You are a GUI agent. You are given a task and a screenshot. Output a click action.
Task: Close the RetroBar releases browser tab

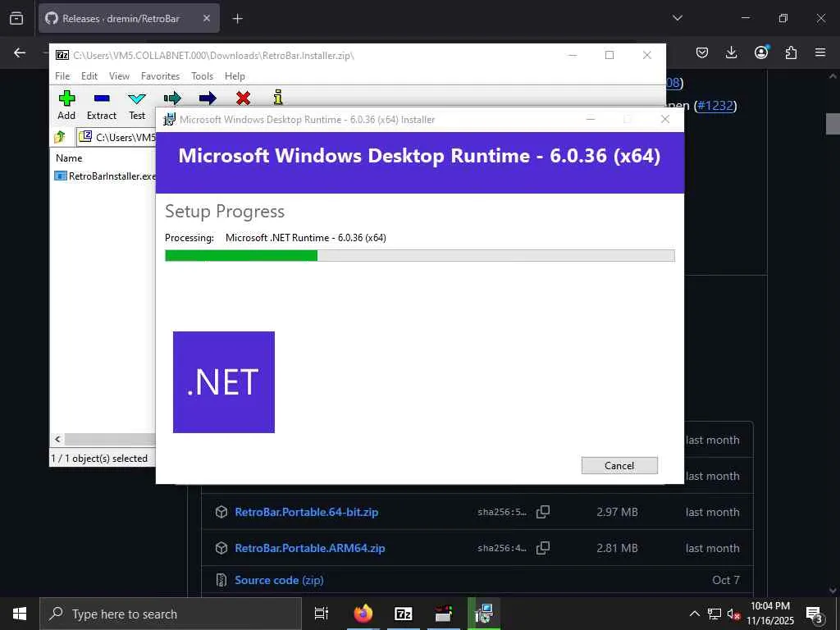click(x=206, y=18)
